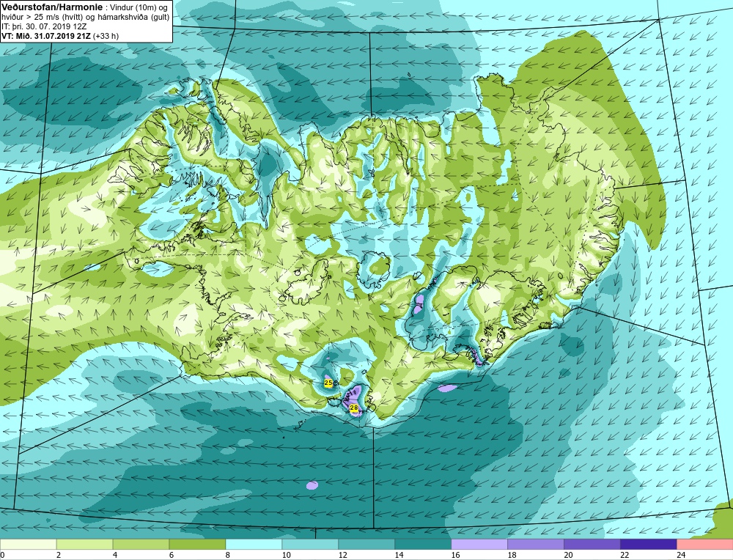
Task: Click the legend scale value "24"
Action: (x=681, y=555)
